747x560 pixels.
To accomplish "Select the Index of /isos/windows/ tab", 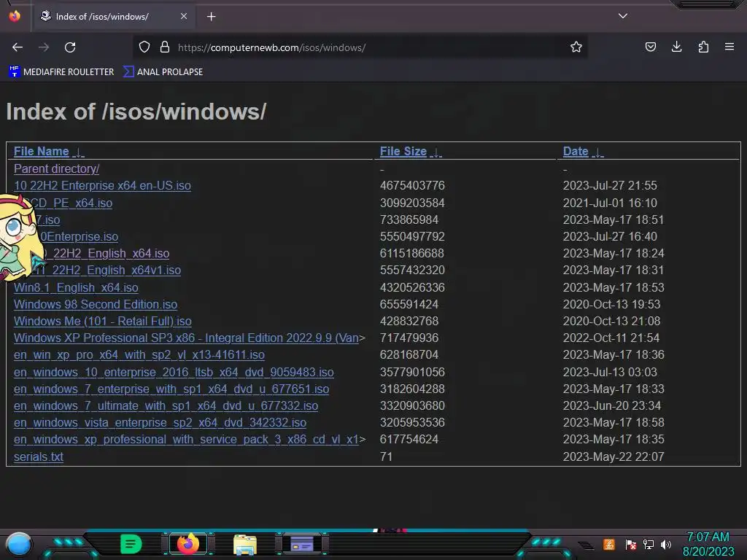I will [115, 17].
